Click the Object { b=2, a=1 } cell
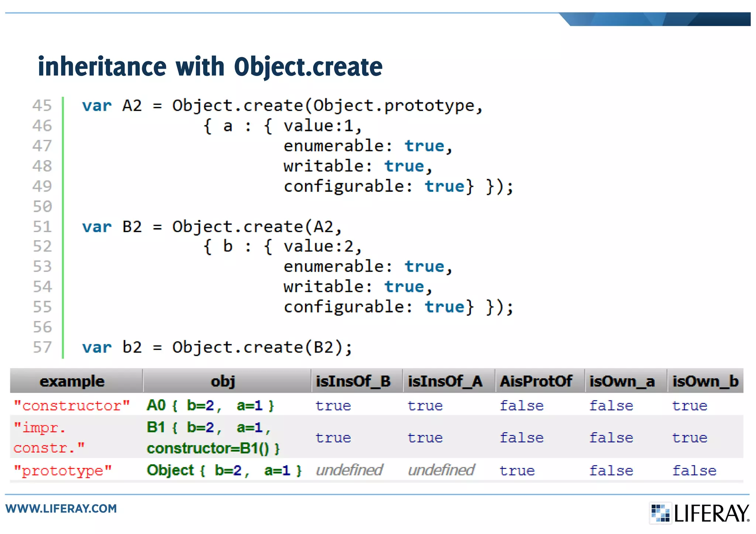 coord(224,471)
